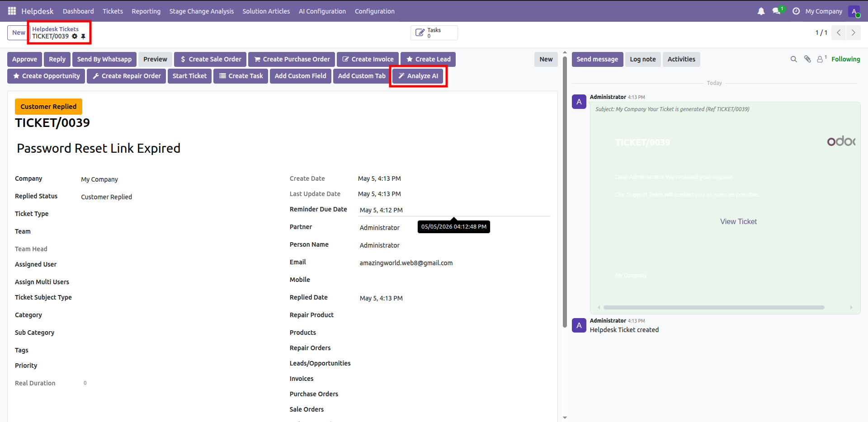The width and height of the screenshot is (868, 422).
Task: Search messages with the chatter magnifier icon
Action: pyautogui.click(x=793, y=59)
